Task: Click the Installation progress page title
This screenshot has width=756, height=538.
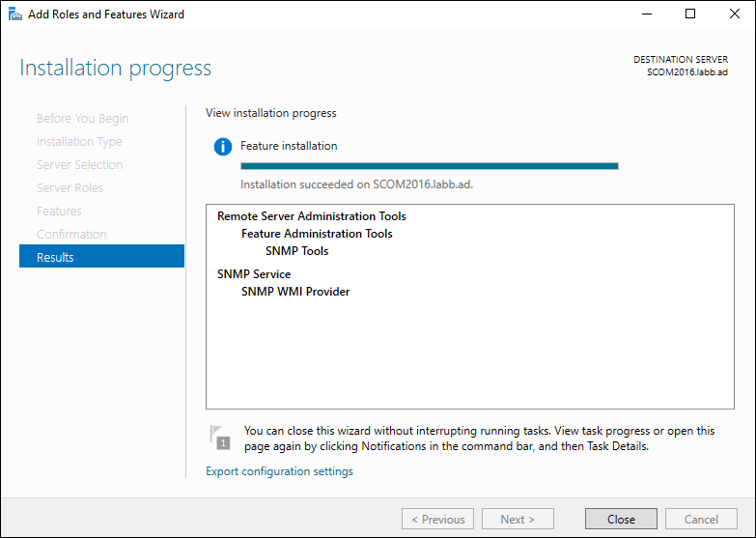Action: point(115,68)
